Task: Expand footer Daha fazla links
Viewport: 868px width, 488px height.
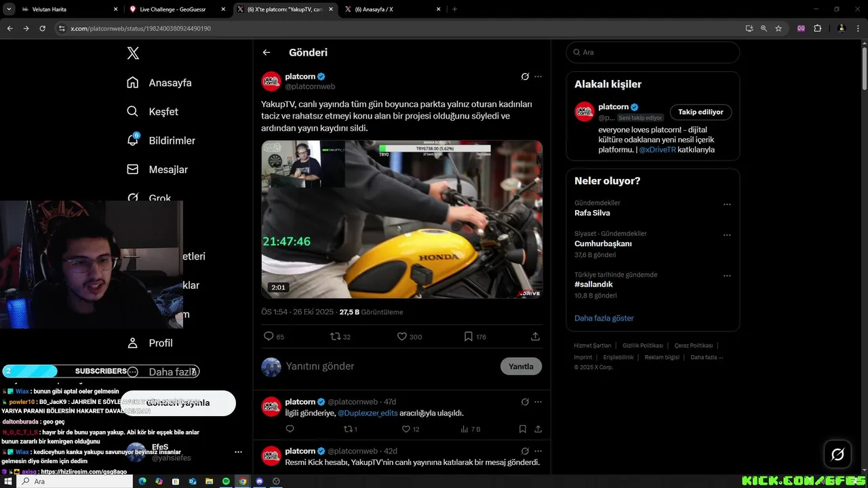Action: (x=707, y=357)
